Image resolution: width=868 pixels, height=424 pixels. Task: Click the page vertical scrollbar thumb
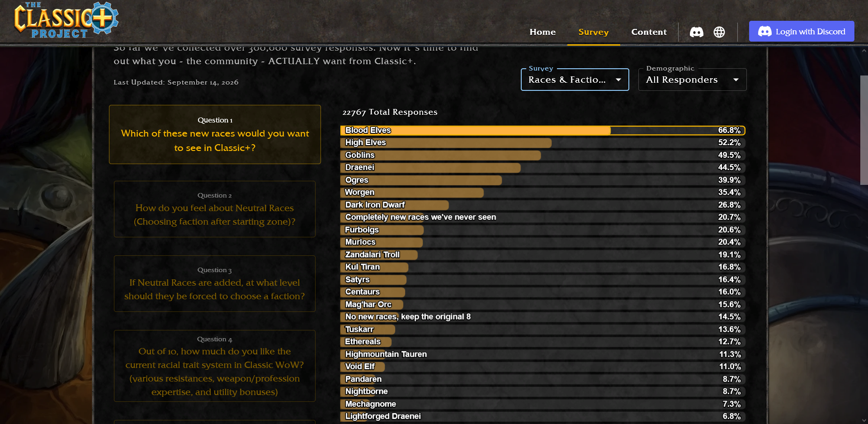click(864, 130)
